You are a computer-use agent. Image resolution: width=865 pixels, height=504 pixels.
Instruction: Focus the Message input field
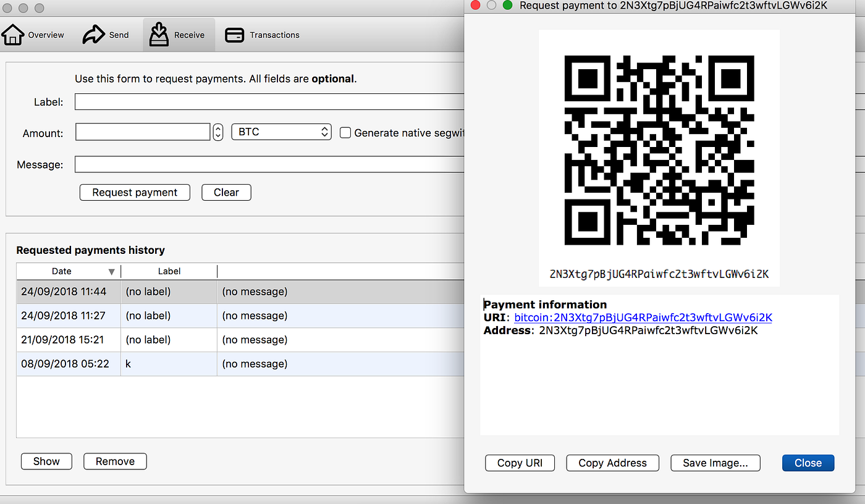269,164
